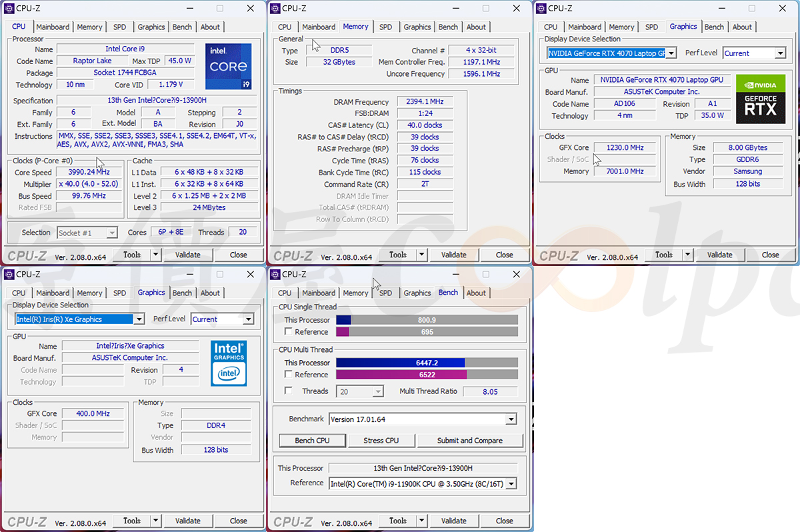Switch to Mainboard tab in Processor window

(x=53, y=27)
